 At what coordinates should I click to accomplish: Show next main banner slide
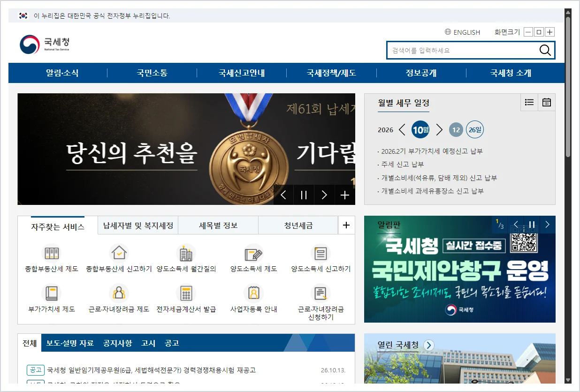coord(324,195)
